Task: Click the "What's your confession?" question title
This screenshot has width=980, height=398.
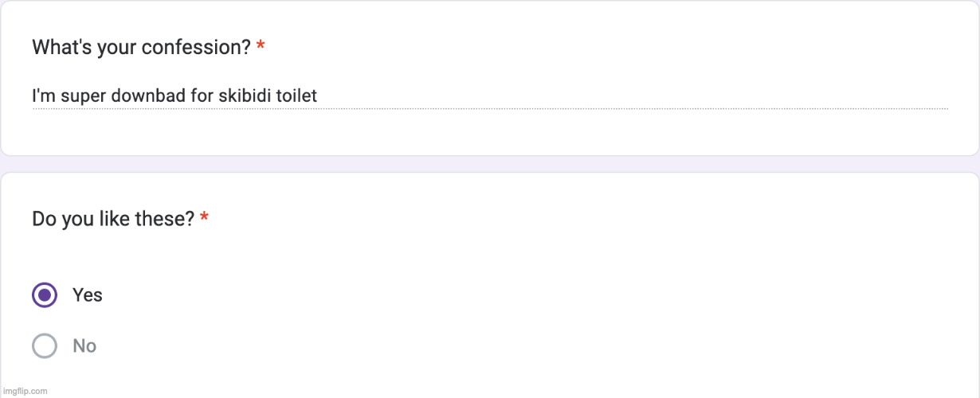Action: coord(141,48)
